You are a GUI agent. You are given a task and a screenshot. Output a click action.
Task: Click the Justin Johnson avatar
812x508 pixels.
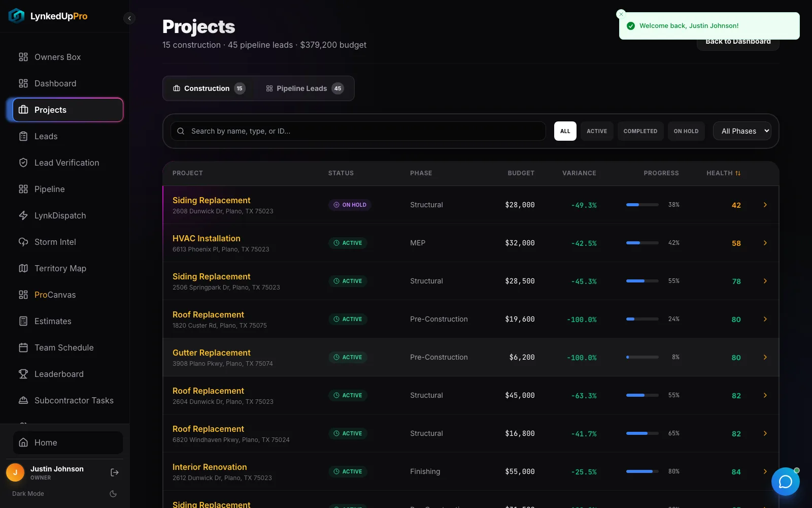click(15, 472)
